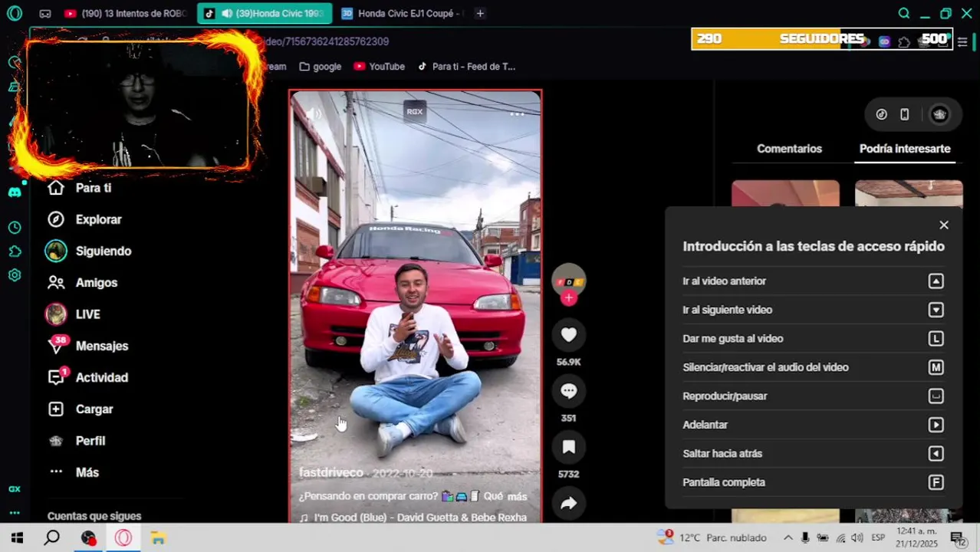Viewport: 980px width, 552px height.
Task: Open a new browser tab with plus
Action: [x=480, y=13]
